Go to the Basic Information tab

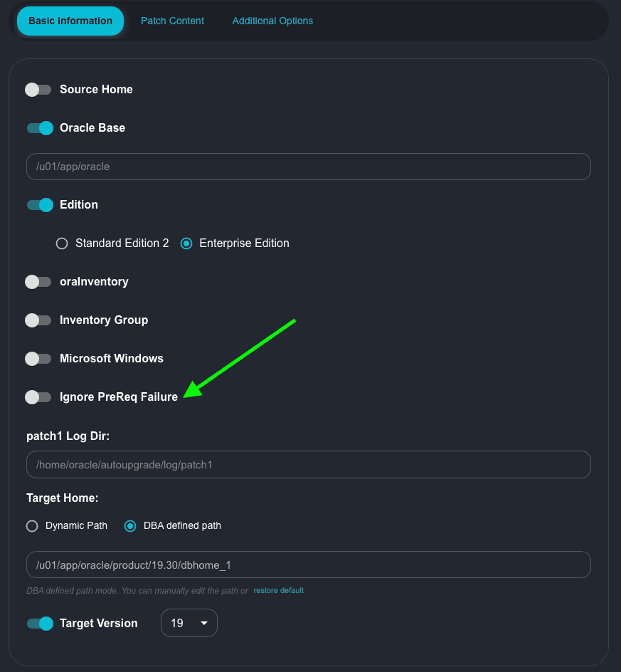pos(70,21)
